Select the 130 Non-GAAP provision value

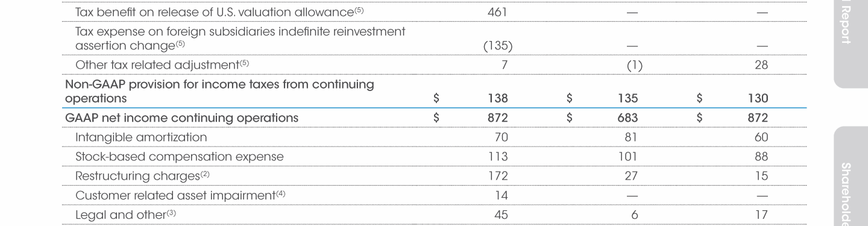pos(758,98)
